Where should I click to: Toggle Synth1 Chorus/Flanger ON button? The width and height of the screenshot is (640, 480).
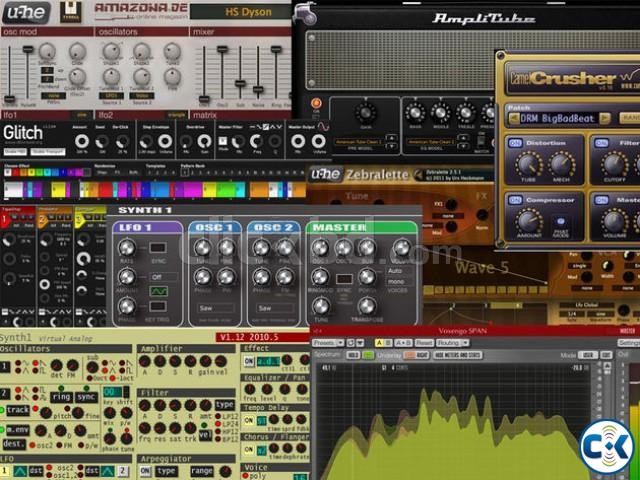(x=249, y=450)
